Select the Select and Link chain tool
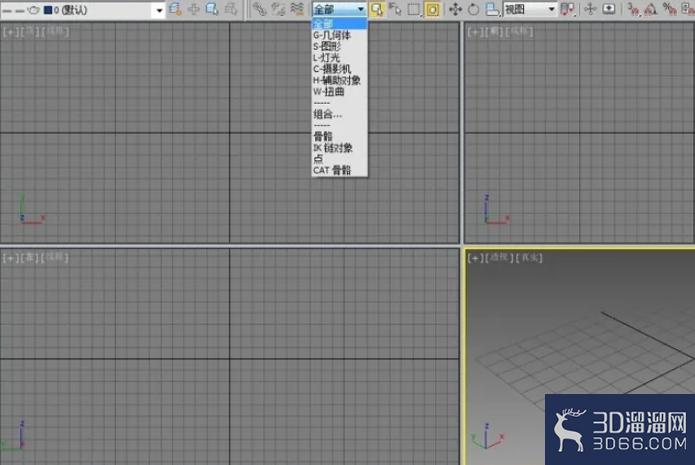Image resolution: width=695 pixels, height=465 pixels. point(259,9)
